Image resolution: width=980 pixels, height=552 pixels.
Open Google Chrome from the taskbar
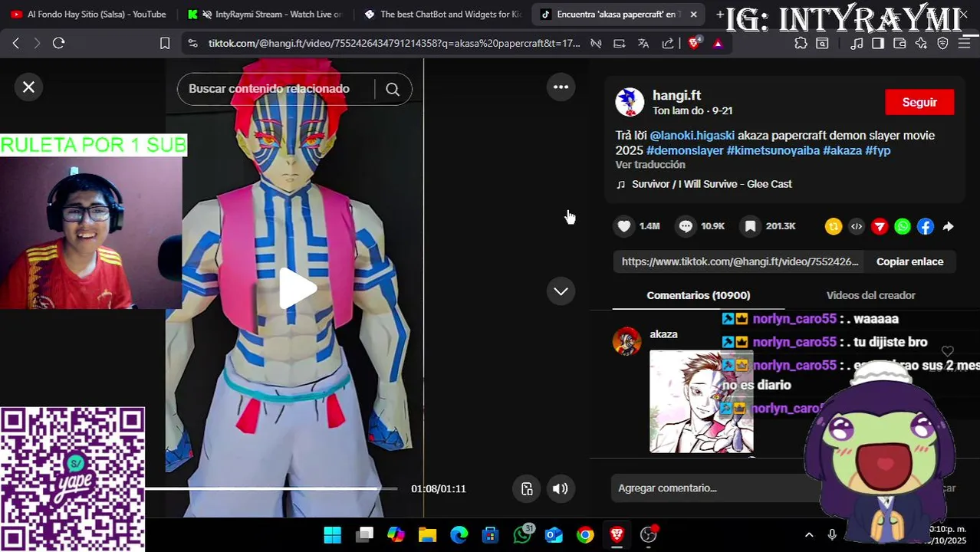(x=585, y=534)
